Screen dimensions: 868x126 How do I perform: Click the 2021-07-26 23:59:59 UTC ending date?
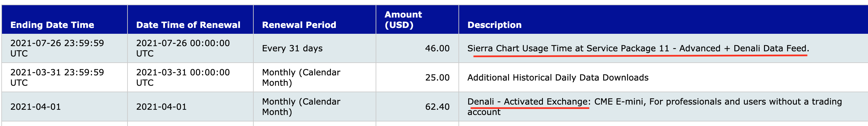57,48
